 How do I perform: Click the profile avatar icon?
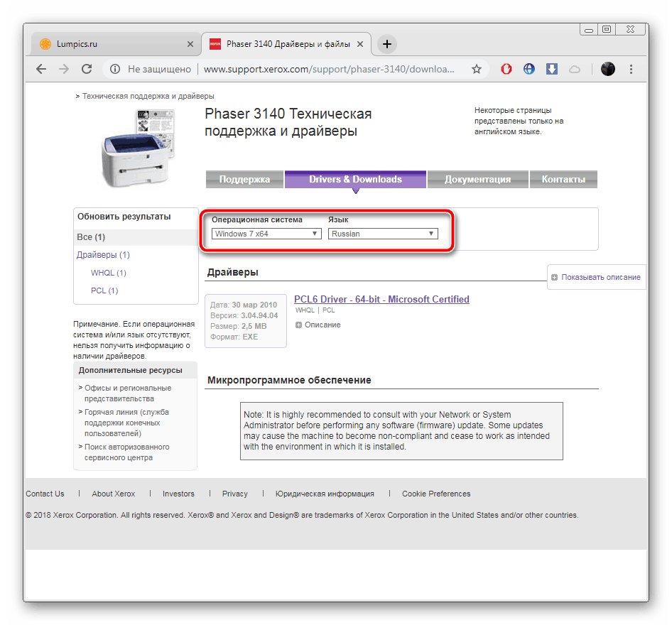coord(607,69)
